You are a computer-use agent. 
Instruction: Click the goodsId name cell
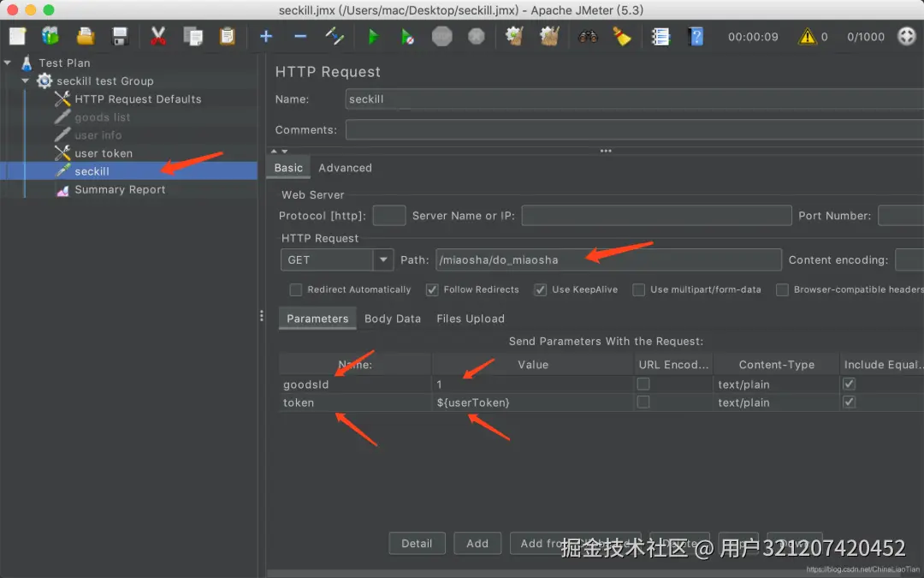pyautogui.click(x=355, y=384)
